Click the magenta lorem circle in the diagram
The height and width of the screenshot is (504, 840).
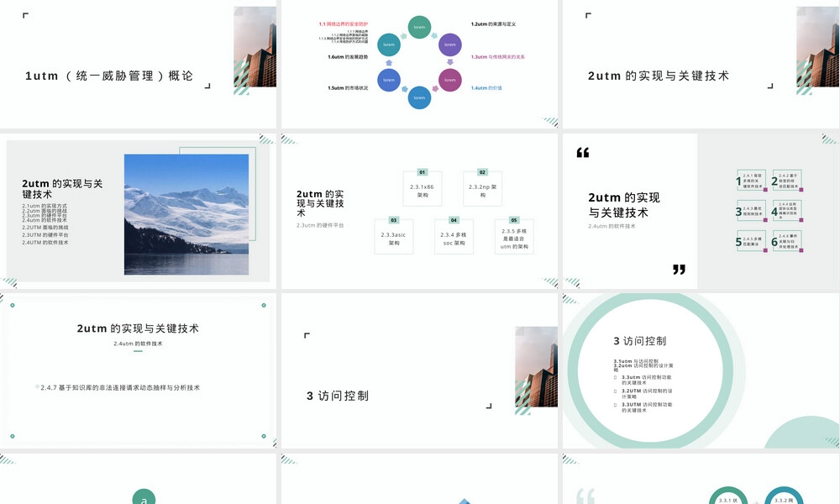(x=450, y=80)
